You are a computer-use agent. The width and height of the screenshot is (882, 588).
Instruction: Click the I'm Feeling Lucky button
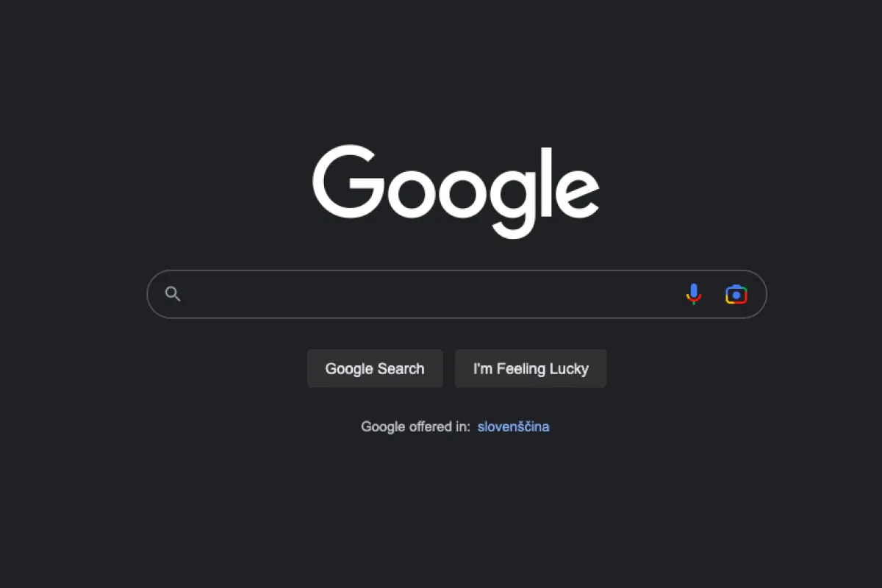click(x=531, y=368)
